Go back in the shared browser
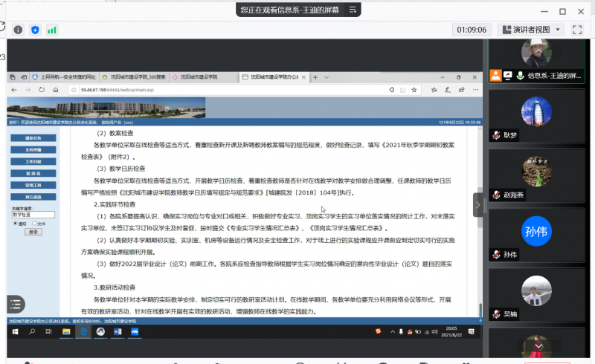The image size is (595, 364). pyautogui.click(x=14, y=90)
